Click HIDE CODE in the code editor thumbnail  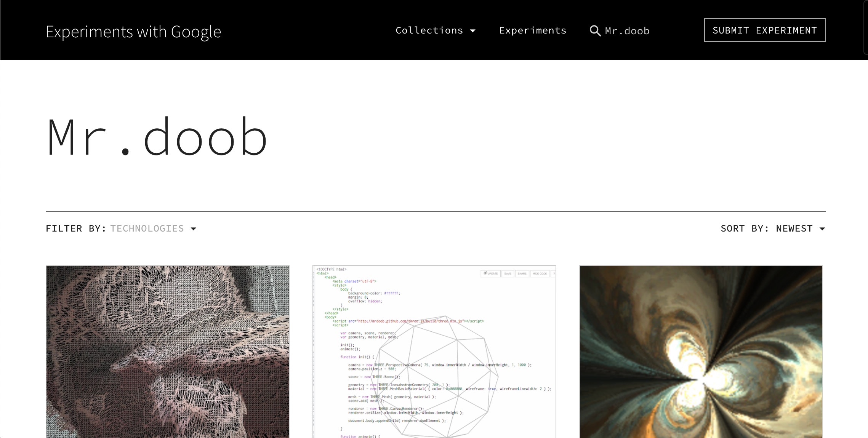click(540, 273)
